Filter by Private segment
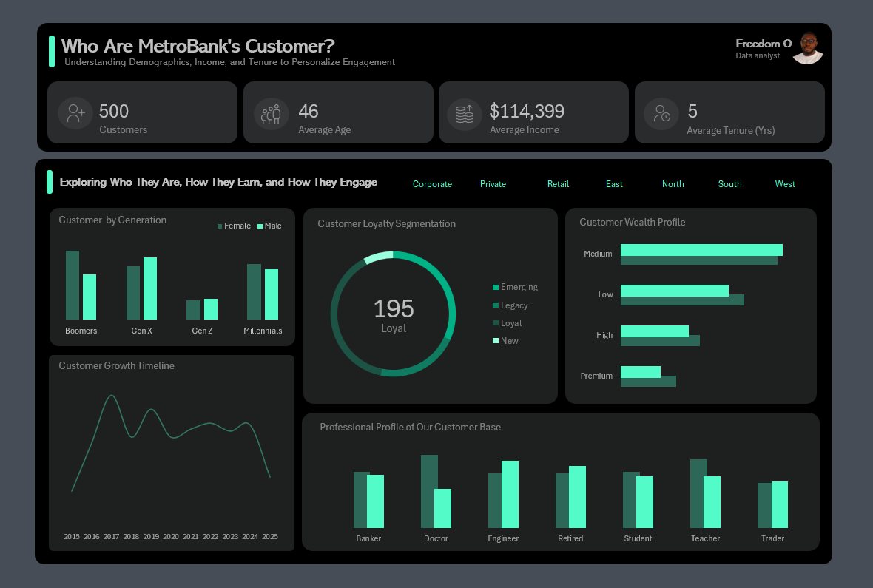This screenshot has width=873, height=588. coord(493,184)
